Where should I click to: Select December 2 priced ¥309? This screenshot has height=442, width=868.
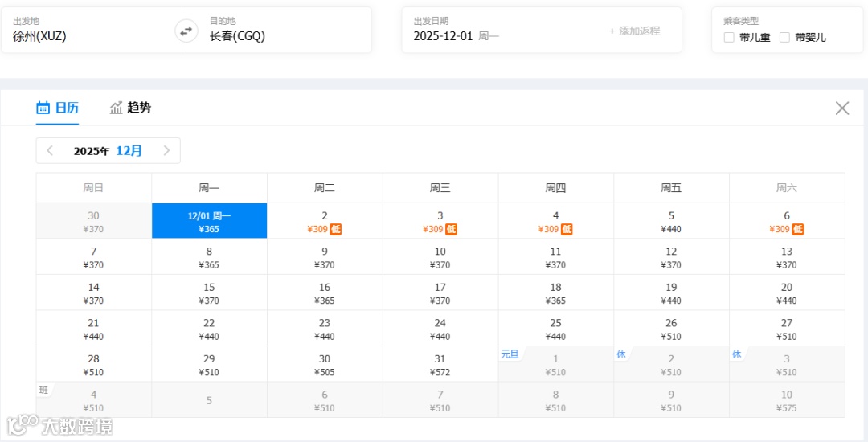click(x=325, y=221)
